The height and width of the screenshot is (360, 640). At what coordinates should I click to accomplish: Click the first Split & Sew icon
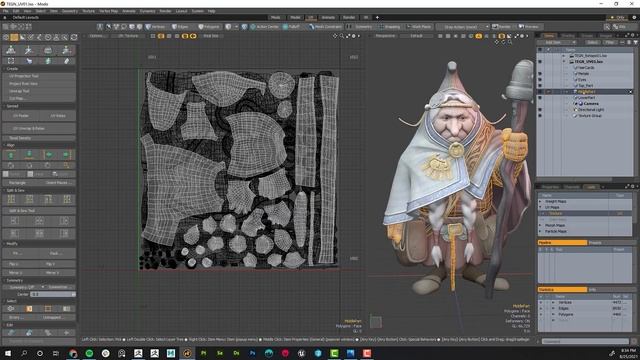pyautogui.click(x=11, y=199)
